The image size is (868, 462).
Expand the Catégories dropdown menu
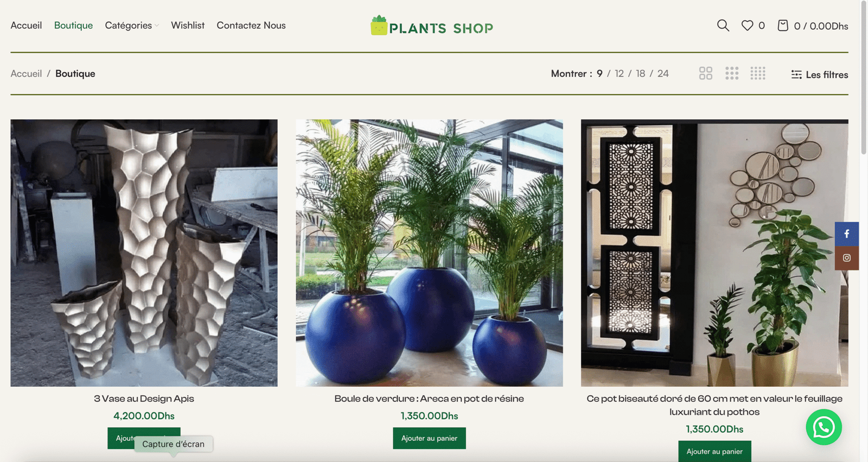(132, 26)
